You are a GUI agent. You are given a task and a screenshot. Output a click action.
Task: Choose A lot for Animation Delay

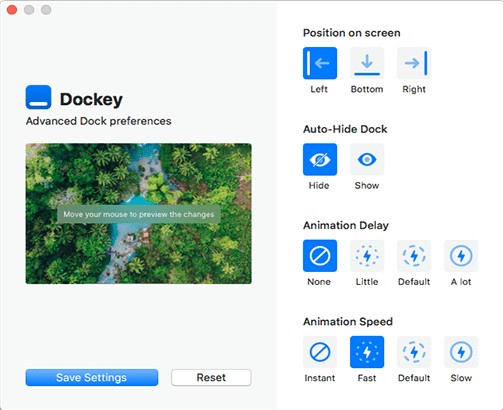pyautogui.click(x=461, y=256)
